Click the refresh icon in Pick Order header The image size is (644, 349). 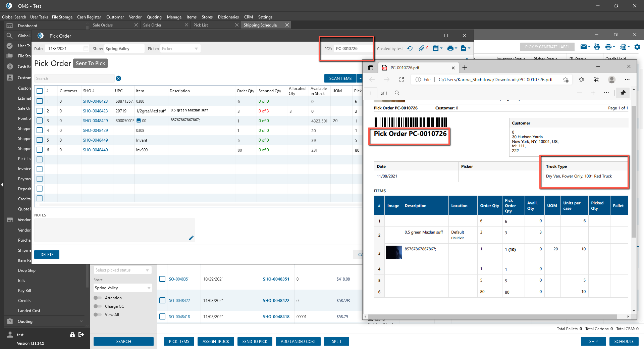point(410,49)
